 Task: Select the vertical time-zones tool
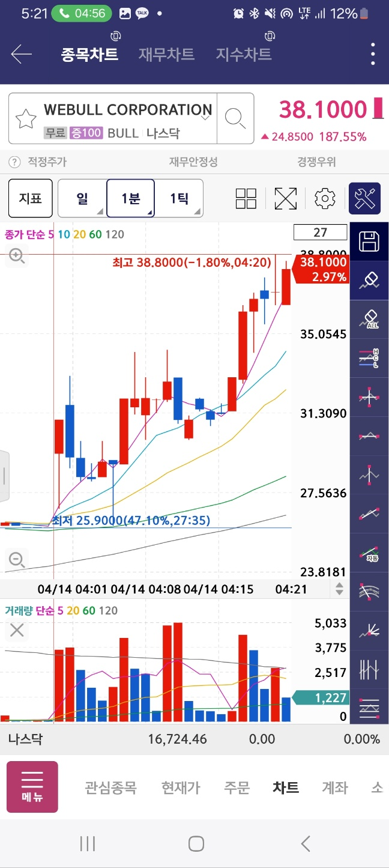click(x=369, y=669)
